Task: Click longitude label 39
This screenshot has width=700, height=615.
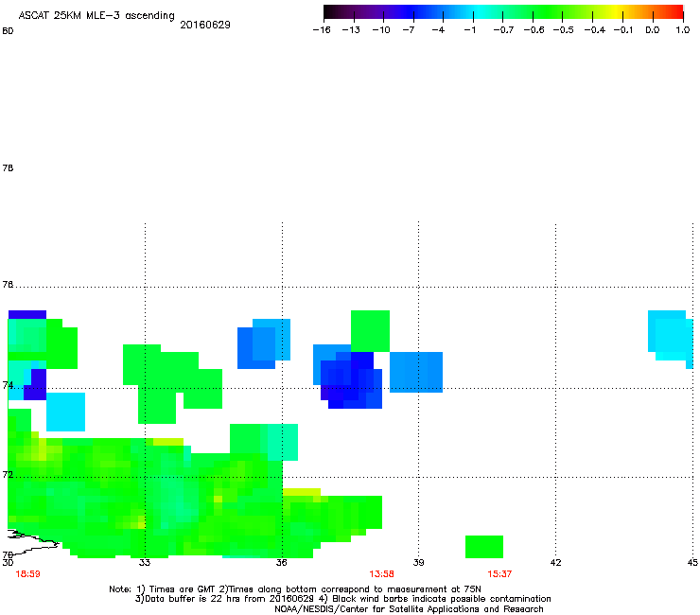Action: point(418,562)
